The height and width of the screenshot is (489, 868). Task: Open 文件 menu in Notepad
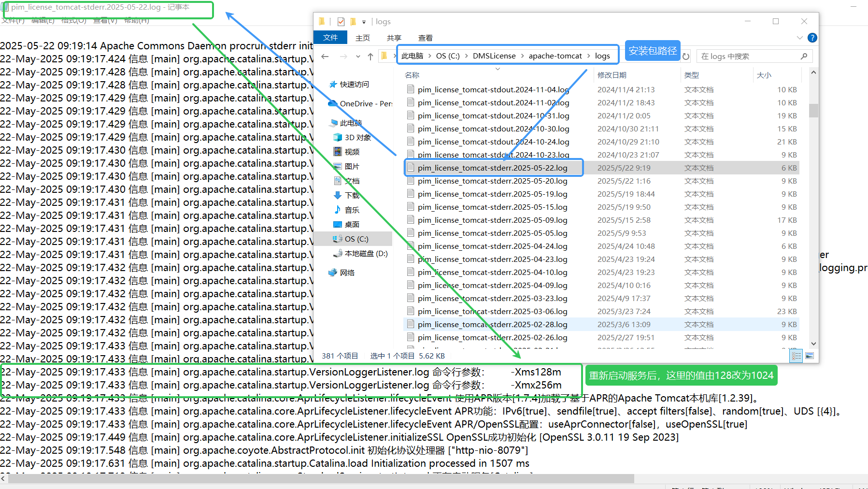point(13,20)
